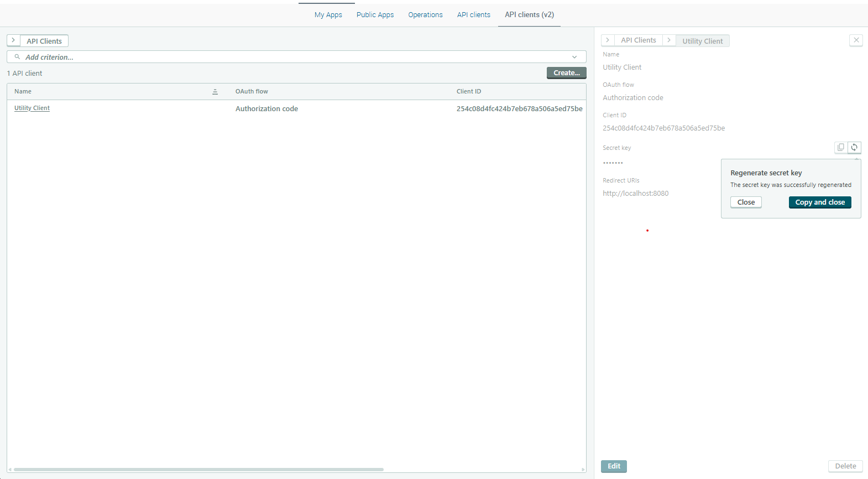Click the search magnifier icon
The image size is (868, 479).
point(17,57)
